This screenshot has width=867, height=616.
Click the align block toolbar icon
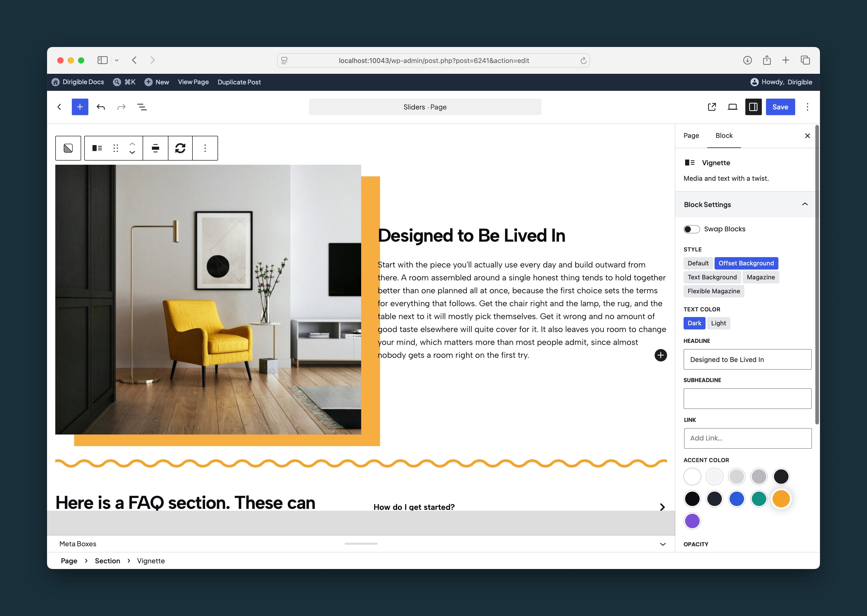(x=155, y=148)
